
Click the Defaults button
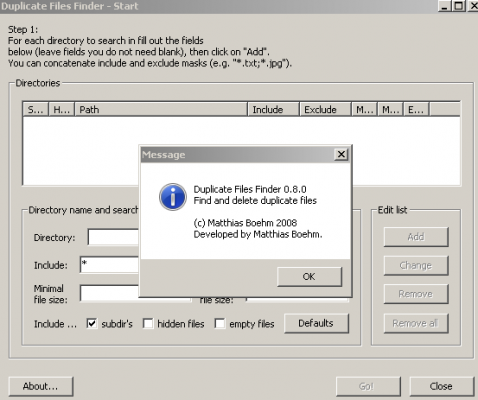(x=316, y=323)
